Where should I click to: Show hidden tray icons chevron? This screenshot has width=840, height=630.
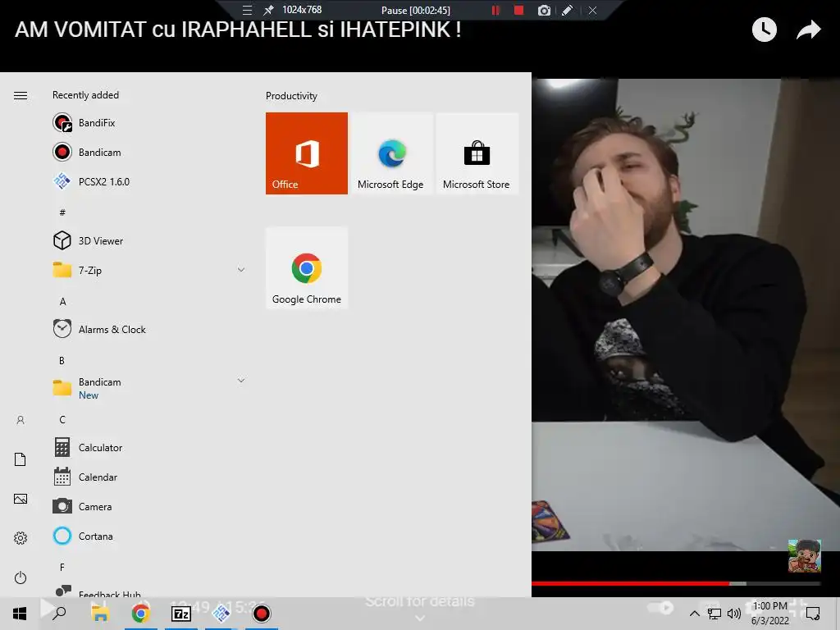pyautogui.click(x=694, y=614)
